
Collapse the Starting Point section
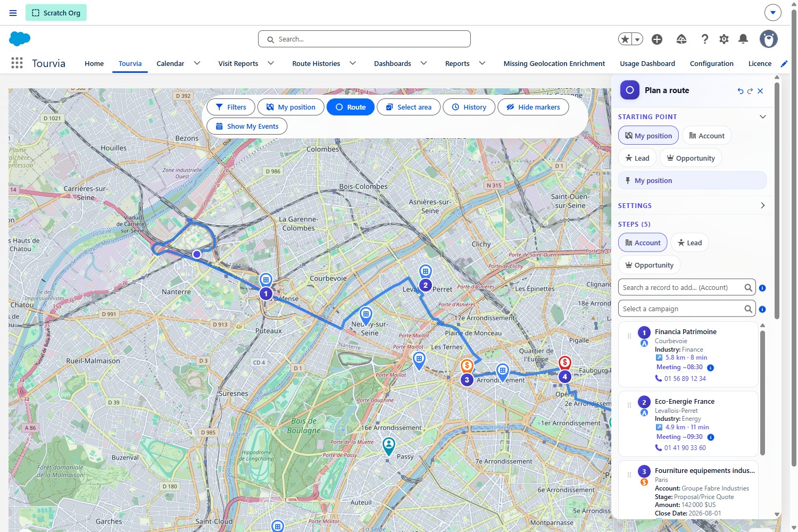(762, 117)
